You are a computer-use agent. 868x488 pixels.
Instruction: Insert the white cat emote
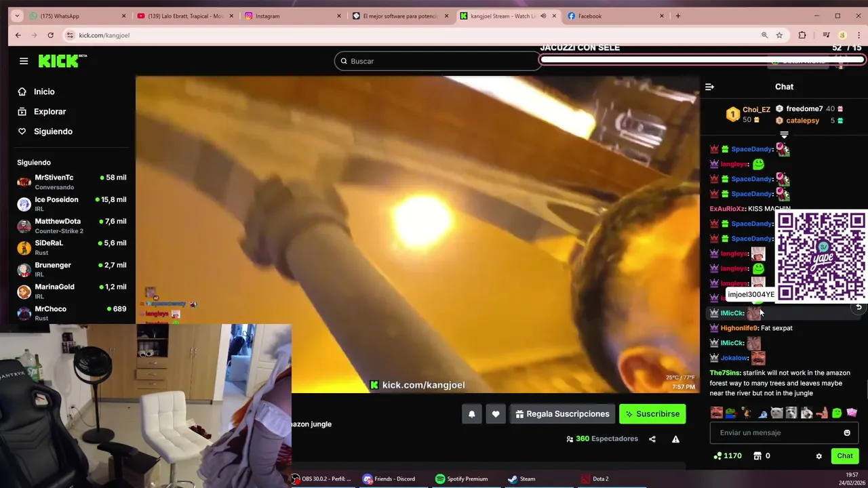coord(777,413)
